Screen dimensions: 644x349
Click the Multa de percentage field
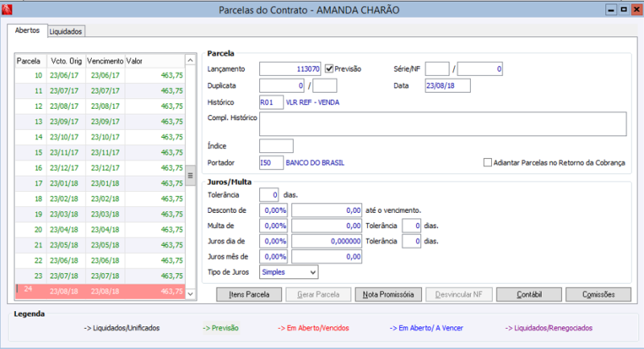click(274, 225)
